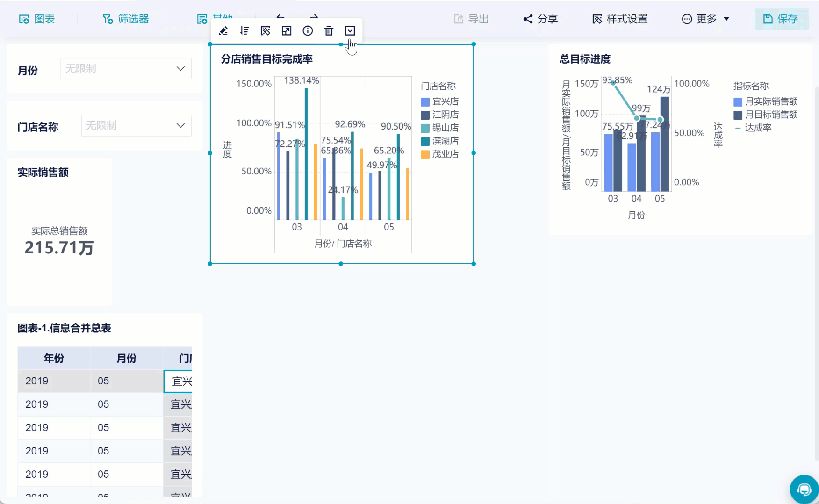Toggle the 月目标销售额 legend entry
Screen dimensions: 819x504
[766, 115]
